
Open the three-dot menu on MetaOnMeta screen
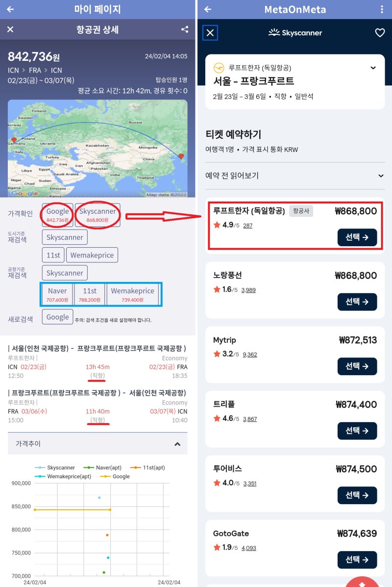coord(383,9)
